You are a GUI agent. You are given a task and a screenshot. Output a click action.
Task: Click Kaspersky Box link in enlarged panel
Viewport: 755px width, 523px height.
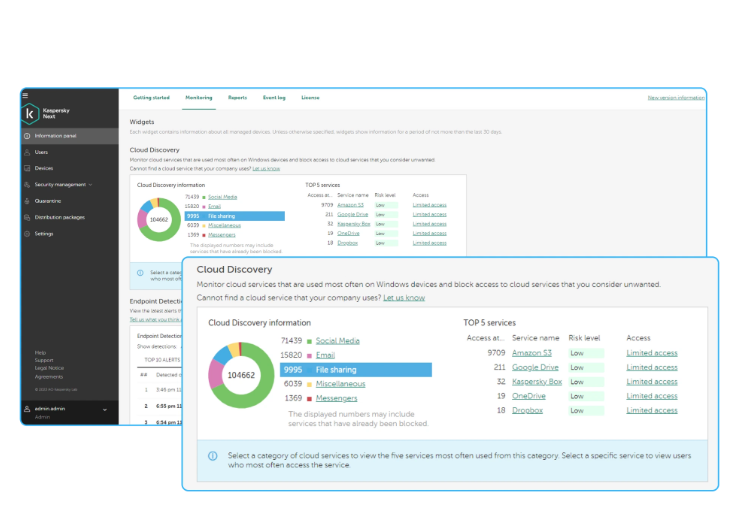point(536,381)
